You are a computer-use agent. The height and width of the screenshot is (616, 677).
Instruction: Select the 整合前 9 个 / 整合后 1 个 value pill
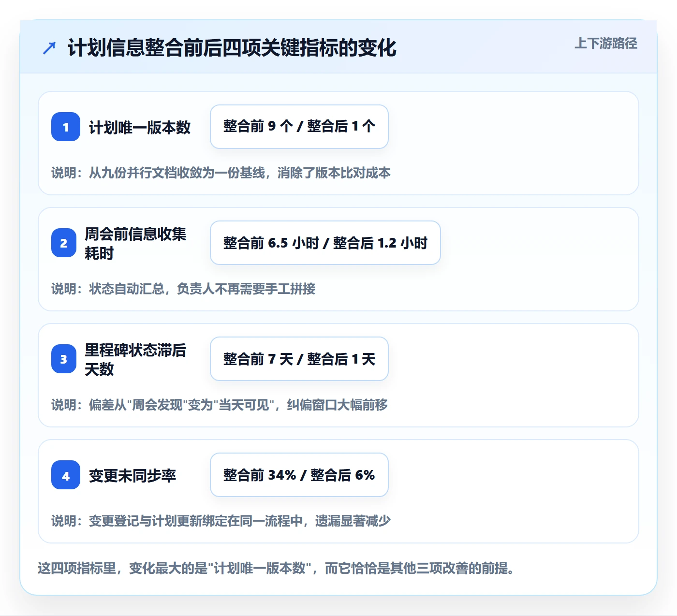[299, 127]
